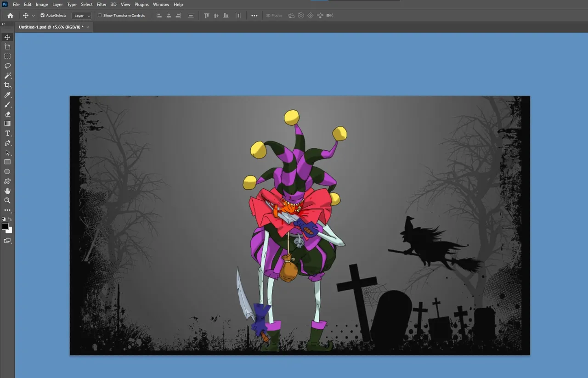Select the Path Selection arrow tool
This screenshot has height=378, width=588.
[7, 152]
